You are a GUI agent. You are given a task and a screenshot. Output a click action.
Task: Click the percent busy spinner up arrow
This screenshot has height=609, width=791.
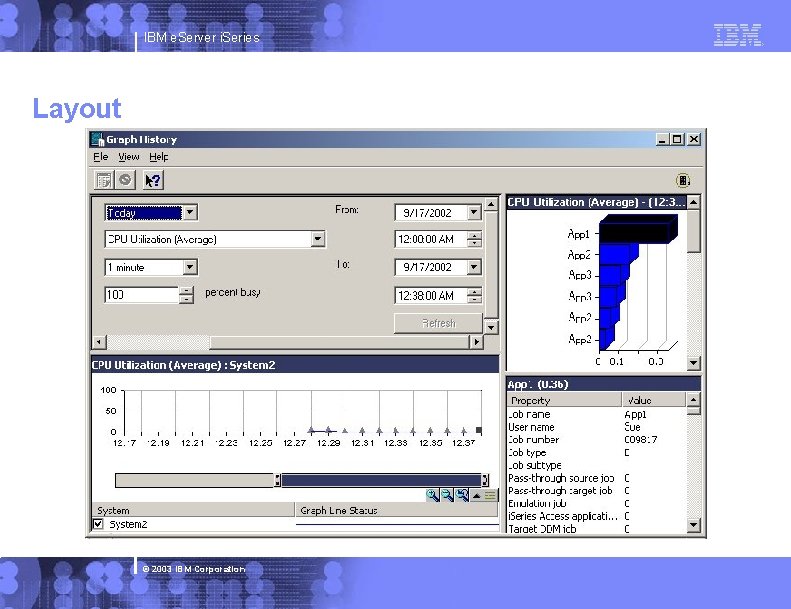[186, 291]
